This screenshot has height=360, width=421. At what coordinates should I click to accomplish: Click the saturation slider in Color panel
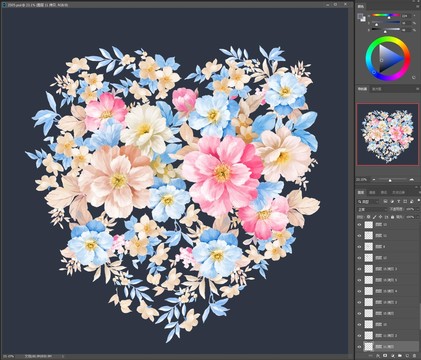(x=386, y=23)
